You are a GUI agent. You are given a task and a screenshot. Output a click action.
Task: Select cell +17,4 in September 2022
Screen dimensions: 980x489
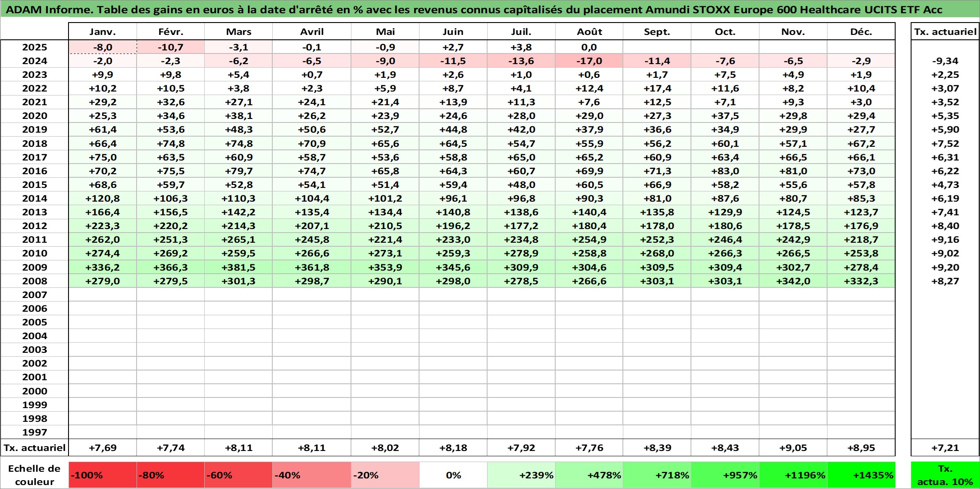click(657, 88)
